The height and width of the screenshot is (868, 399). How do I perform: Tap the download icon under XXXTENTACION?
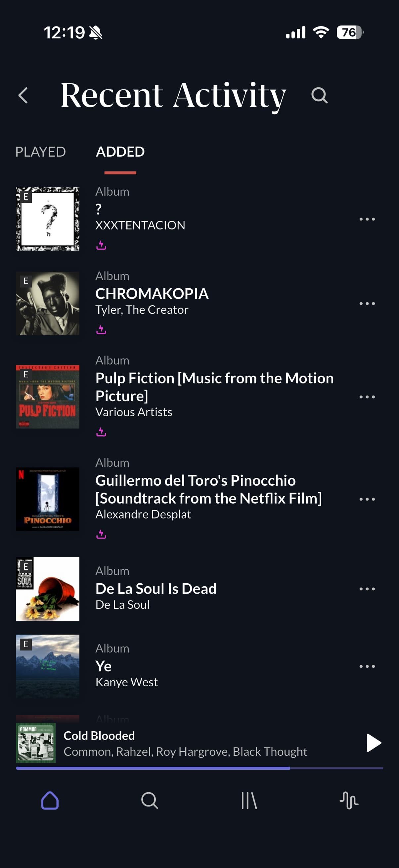pos(101,245)
